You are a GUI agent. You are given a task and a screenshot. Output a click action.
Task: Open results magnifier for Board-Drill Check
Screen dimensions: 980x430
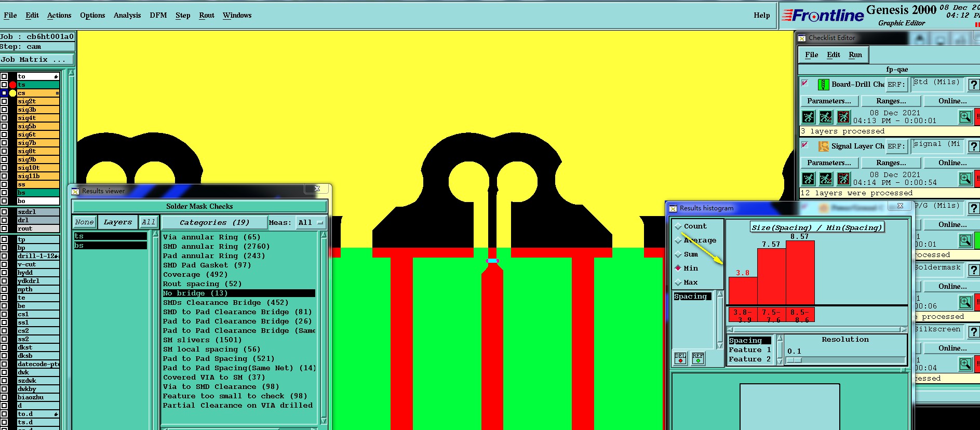click(965, 117)
